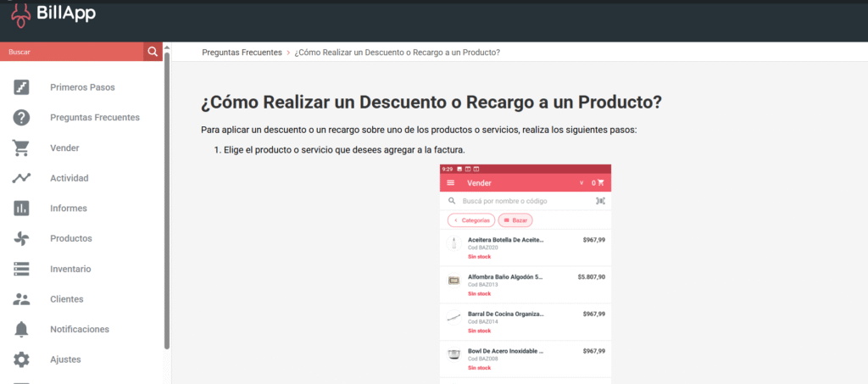Click the Aceitera Botella product thumbnail

453,244
